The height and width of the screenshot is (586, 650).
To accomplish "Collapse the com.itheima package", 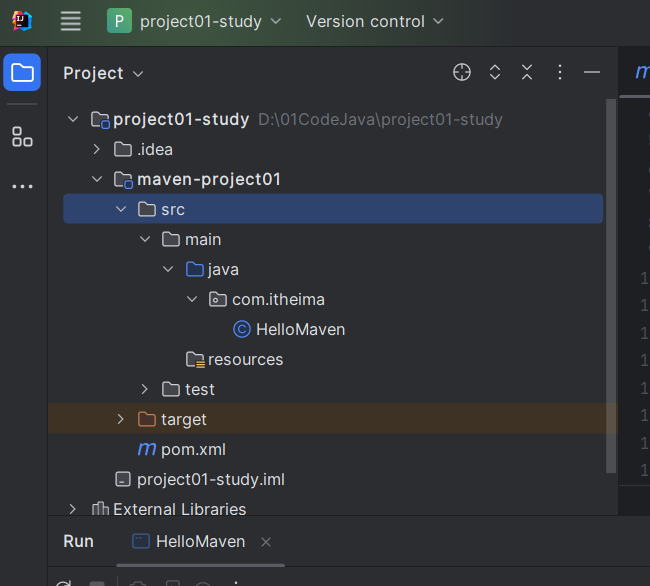I will tap(192, 299).
